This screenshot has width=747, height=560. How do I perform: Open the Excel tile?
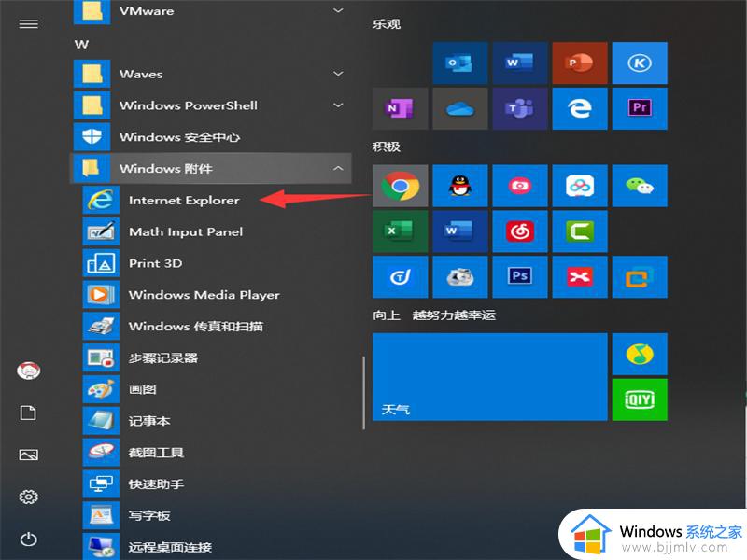point(401,231)
